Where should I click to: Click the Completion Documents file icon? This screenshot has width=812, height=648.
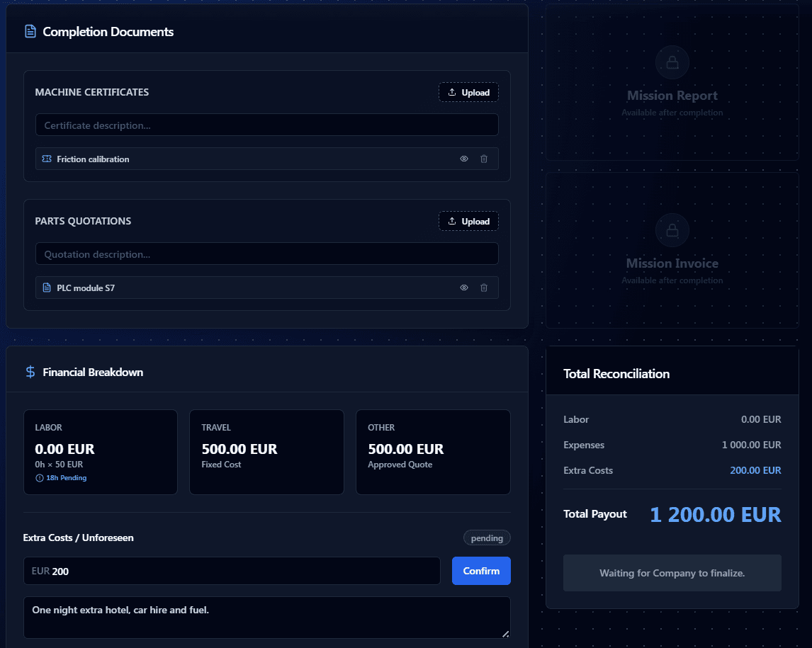[x=30, y=32]
